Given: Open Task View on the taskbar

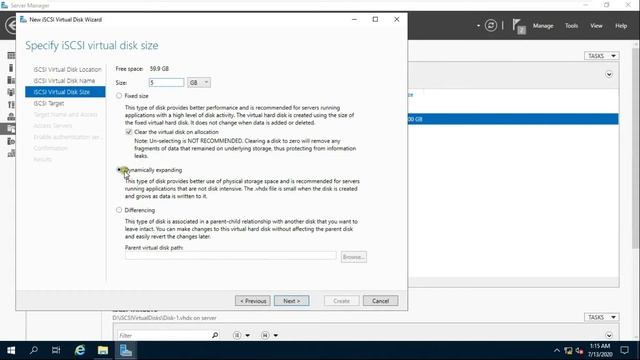Looking at the screenshot, I should (x=56, y=350).
